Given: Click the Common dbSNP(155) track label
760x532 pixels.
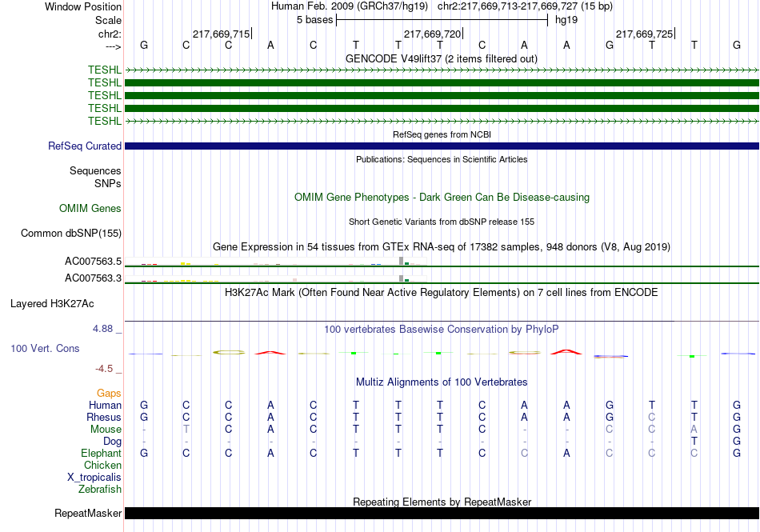Looking at the screenshot, I should click(70, 233).
